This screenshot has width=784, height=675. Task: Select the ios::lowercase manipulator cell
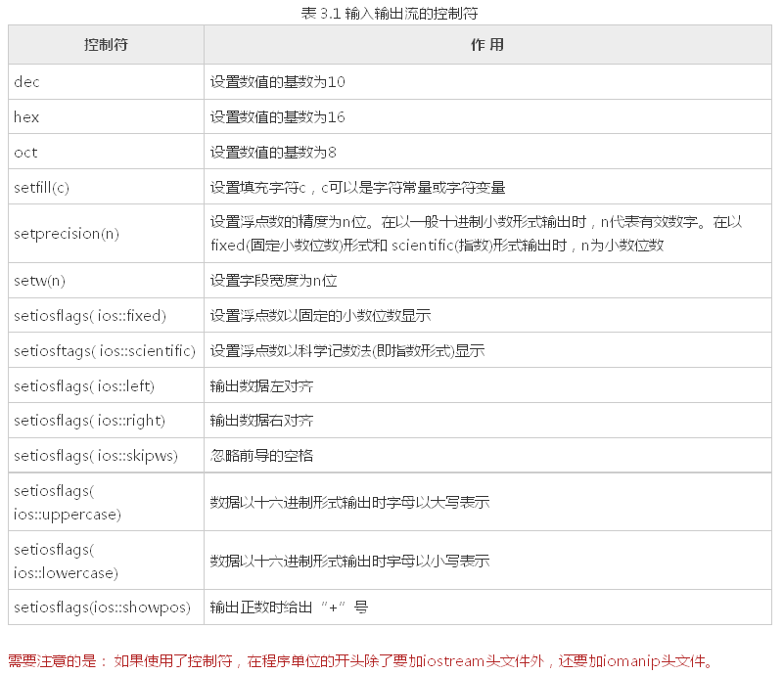click(x=67, y=561)
